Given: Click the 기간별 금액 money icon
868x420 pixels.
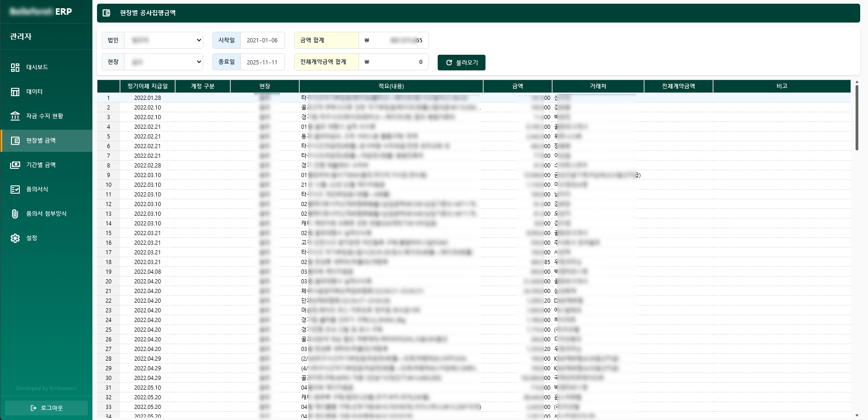Looking at the screenshot, I should pyautogui.click(x=15, y=165).
